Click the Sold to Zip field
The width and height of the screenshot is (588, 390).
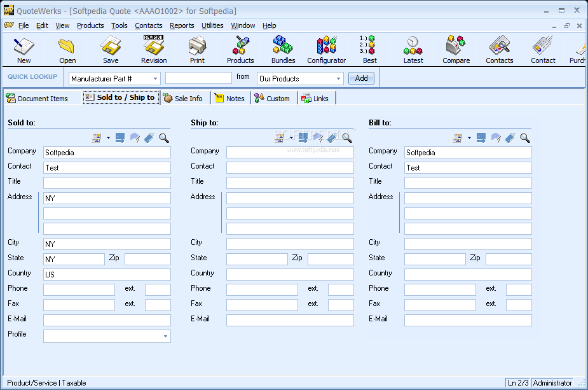click(147, 259)
